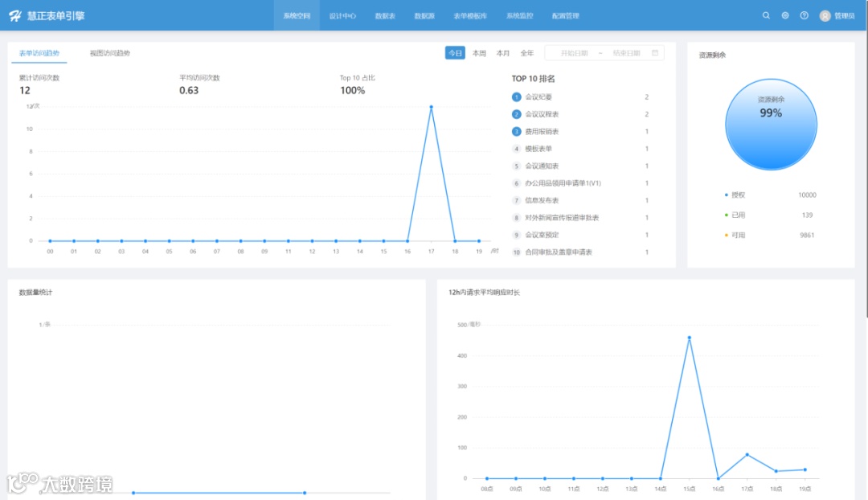
Task: Click the 17点 data point in response chart
Action: (x=747, y=455)
